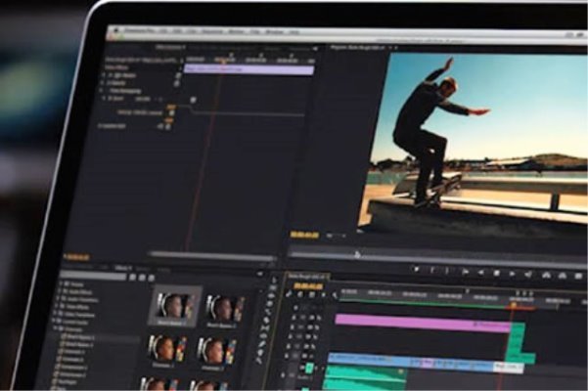Select the Slip tool

(265, 328)
